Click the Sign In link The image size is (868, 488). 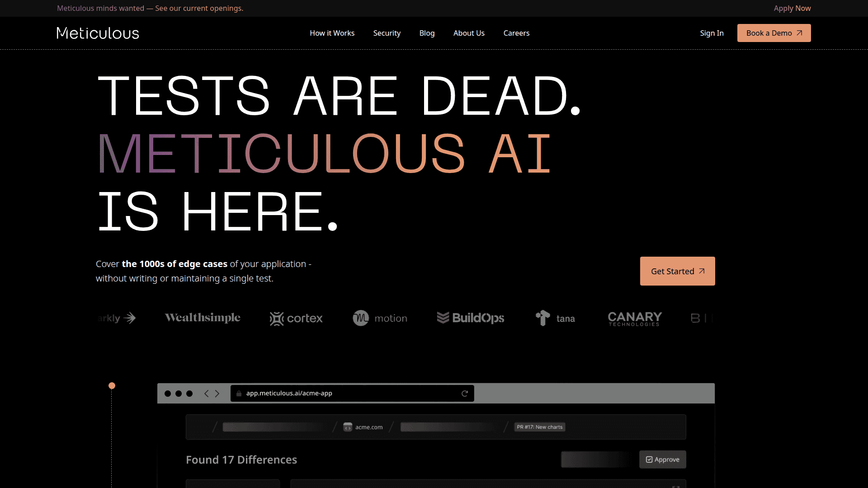click(712, 33)
